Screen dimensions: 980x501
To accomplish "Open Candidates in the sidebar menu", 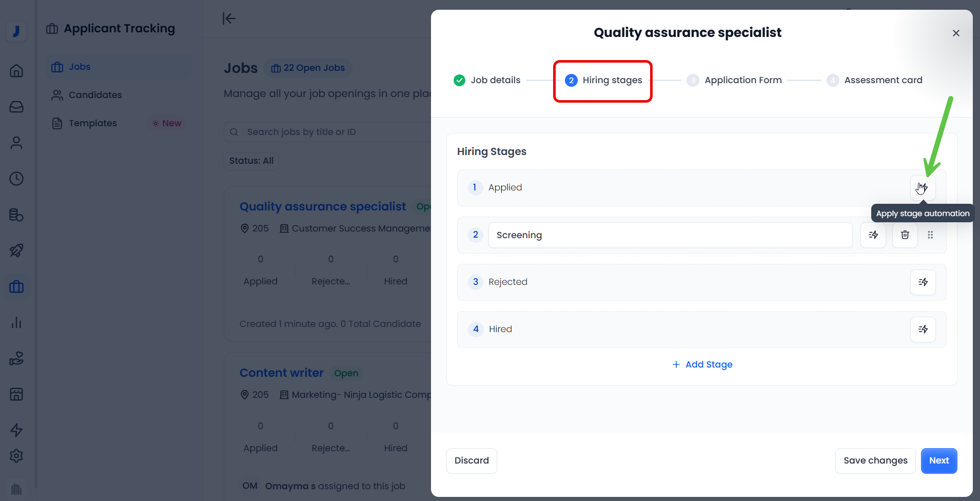I will coord(95,95).
